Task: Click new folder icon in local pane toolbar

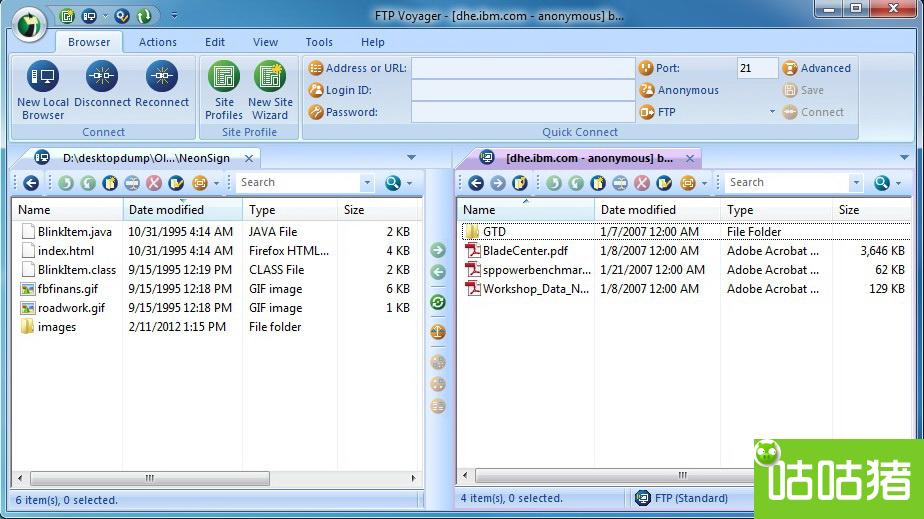Action: point(110,183)
